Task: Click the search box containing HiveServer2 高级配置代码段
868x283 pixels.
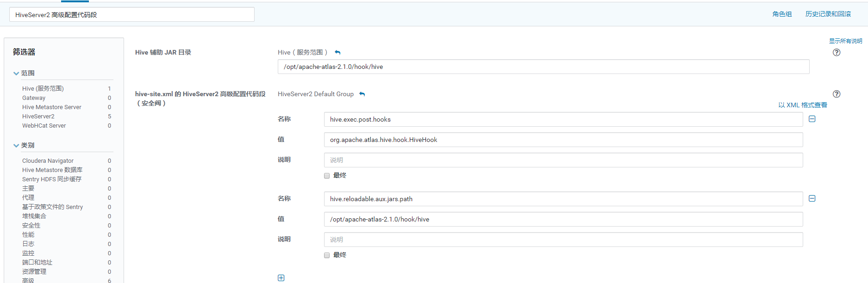Action: click(132, 14)
